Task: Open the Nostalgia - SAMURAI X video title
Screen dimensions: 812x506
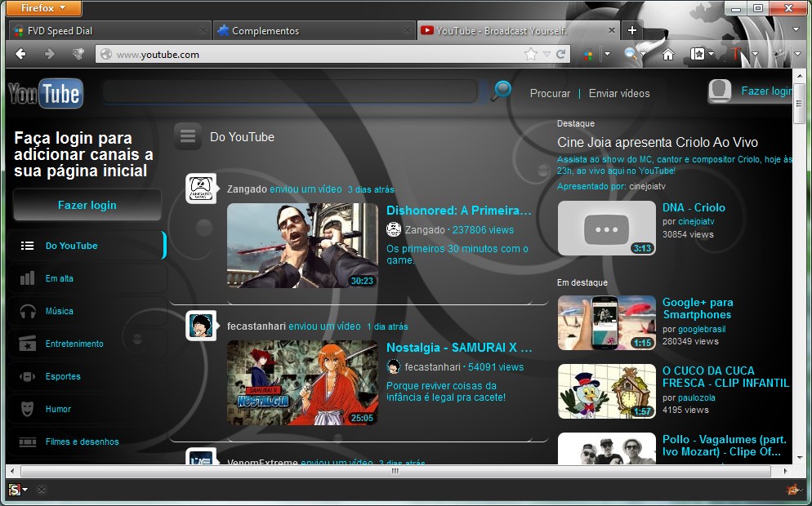Action: click(x=459, y=348)
